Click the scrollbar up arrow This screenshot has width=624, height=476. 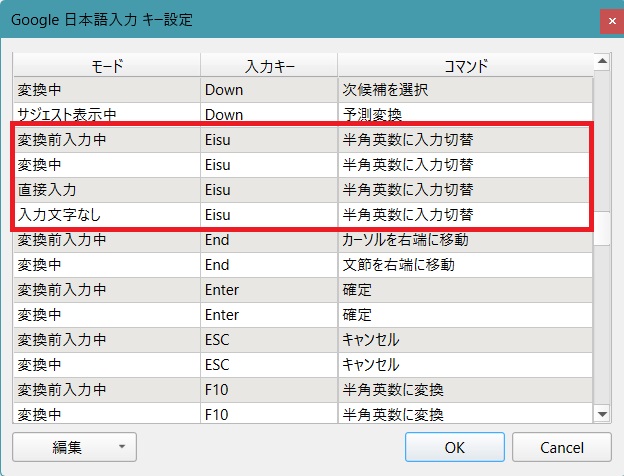click(x=603, y=63)
